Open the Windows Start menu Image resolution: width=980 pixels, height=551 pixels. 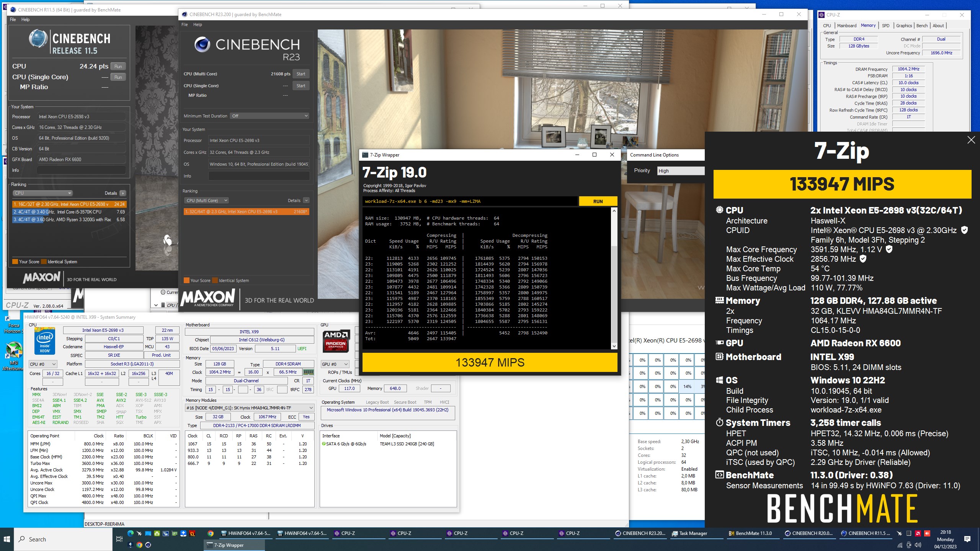pos(7,539)
